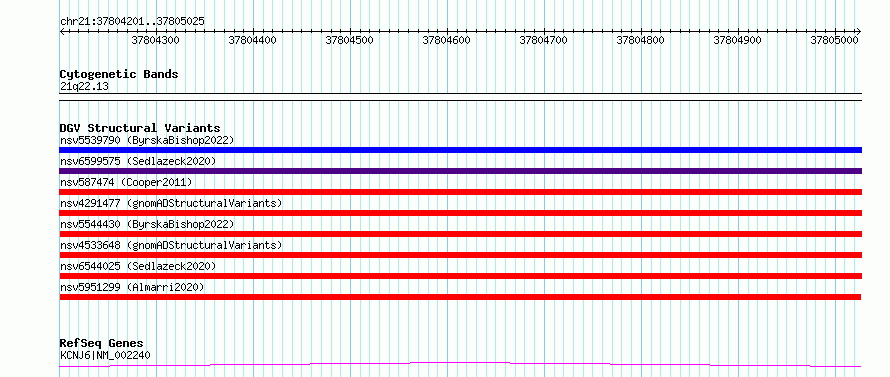Click the RefSeq Genes track title
This screenshot has width=890, height=377.
101,344
